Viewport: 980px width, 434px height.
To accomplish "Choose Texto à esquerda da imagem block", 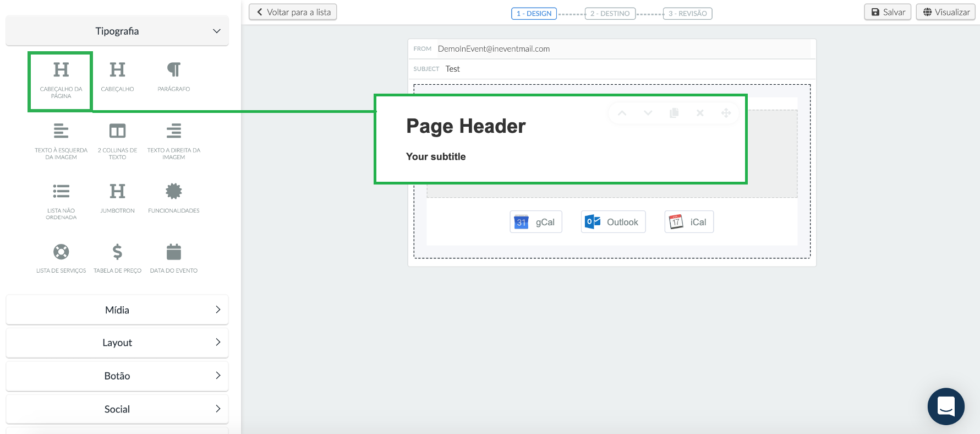I will pyautogui.click(x=61, y=141).
